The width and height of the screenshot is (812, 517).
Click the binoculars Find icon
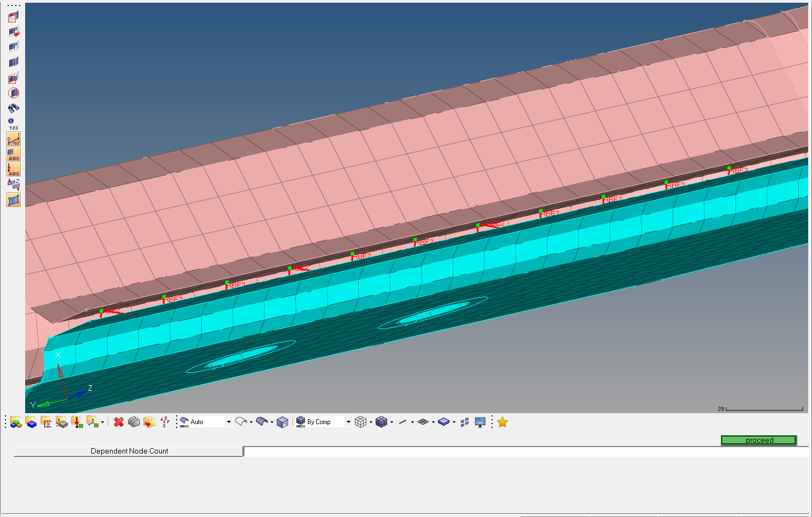(14, 108)
